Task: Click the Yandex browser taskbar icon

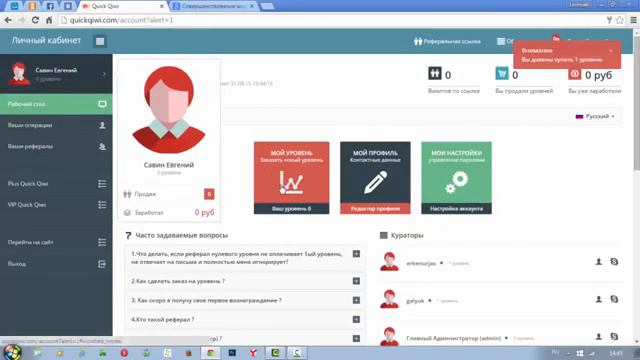Action: coord(253,353)
